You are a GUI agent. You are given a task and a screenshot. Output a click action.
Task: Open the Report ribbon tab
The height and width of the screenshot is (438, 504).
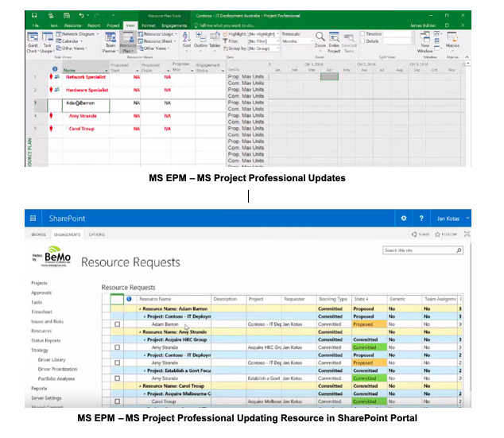94,25
